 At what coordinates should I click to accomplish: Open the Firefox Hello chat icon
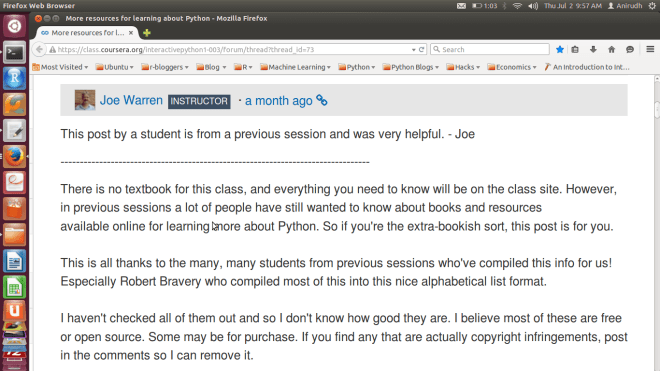[630, 50]
